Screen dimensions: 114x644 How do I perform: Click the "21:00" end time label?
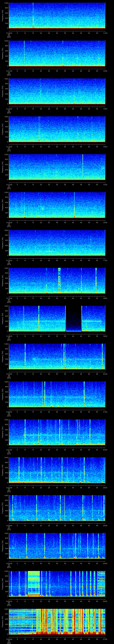point(105,412)
